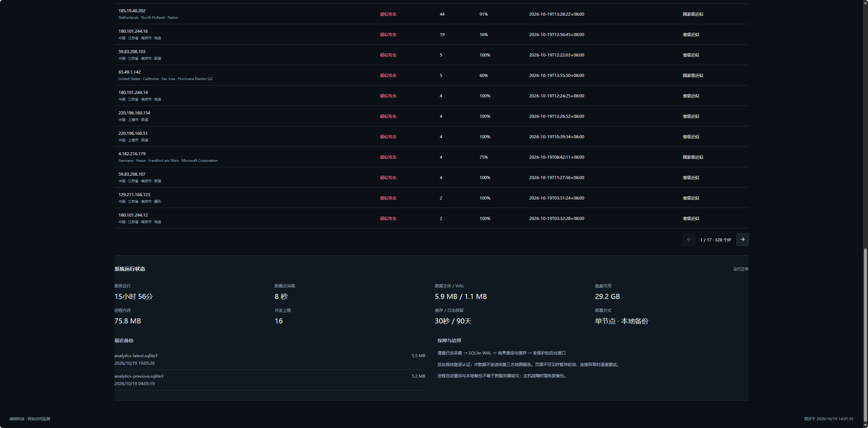The width and height of the screenshot is (868, 428).
Task: Select IP address 180.101.244.14
Action: [133, 93]
